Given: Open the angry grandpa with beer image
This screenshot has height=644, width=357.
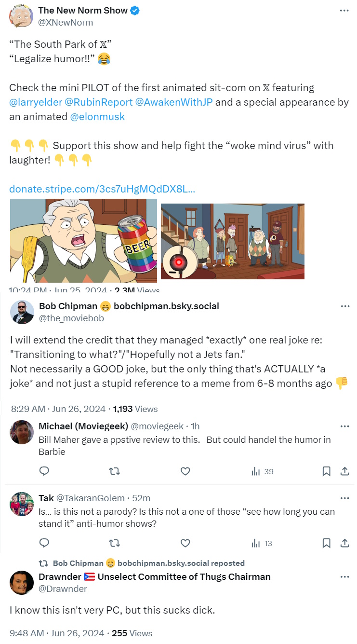Looking at the screenshot, I should pyautogui.click(x=83, y=240).
